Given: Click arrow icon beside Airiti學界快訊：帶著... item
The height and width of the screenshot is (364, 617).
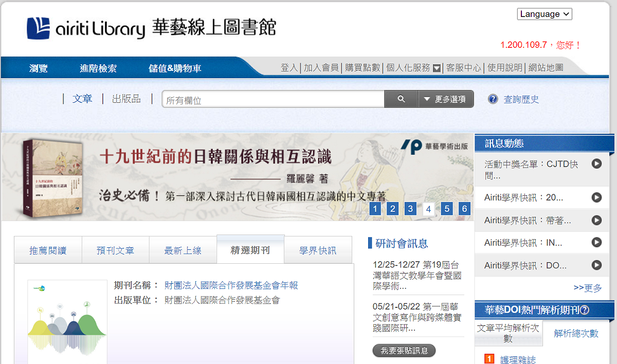Looking at the screenshot, I should tap(596, 220).
